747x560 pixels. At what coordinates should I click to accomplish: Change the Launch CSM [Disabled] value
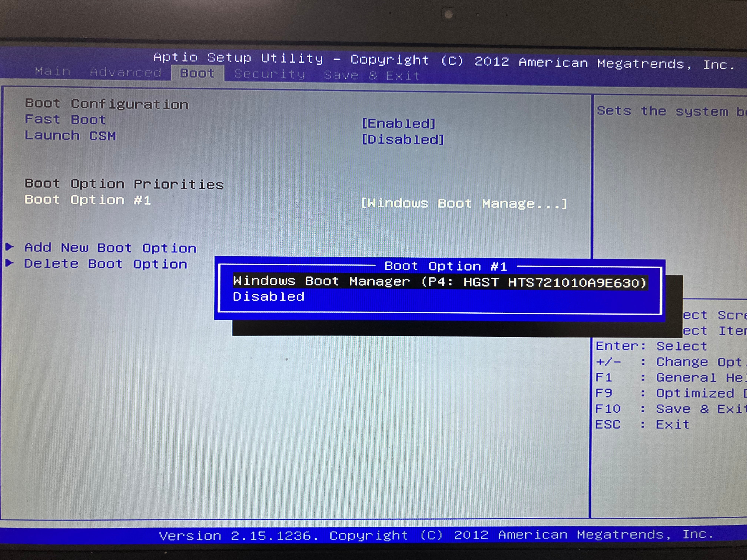pos(403,139)
